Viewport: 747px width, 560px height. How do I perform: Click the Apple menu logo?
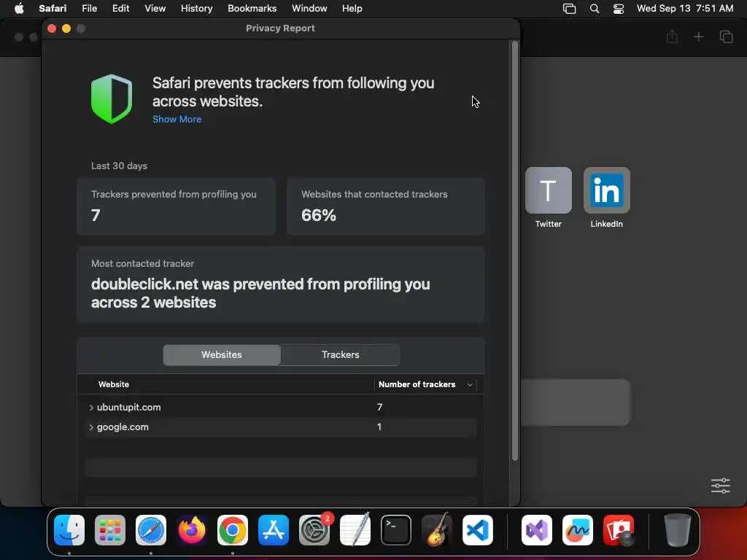19,9
